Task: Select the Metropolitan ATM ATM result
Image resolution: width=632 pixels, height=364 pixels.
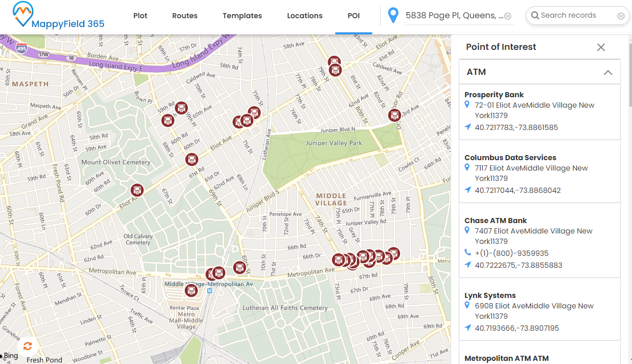Action: (x=507, y=358)
